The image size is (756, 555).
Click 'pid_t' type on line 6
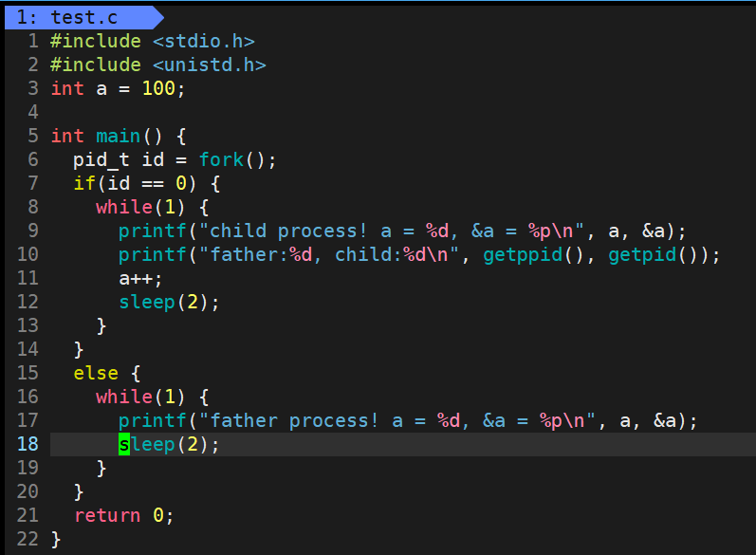(101, 159)
